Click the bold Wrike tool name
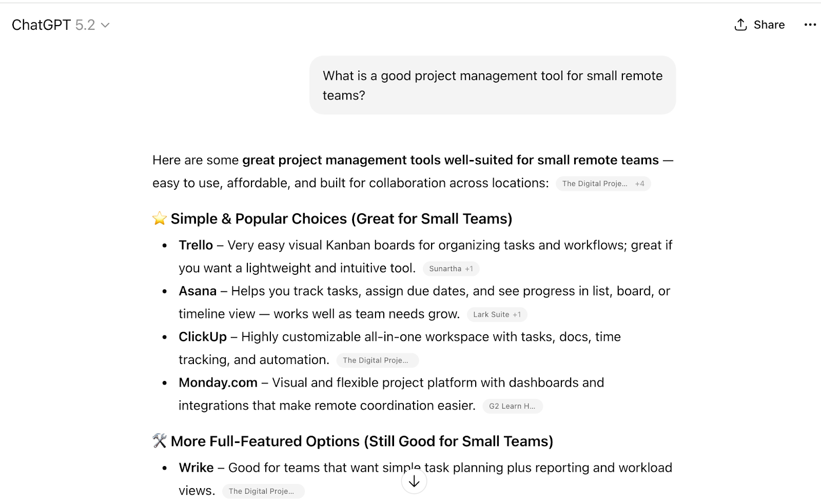Image resolution: width=821 pixels, height=504 pixels. (x=196, y=468)
